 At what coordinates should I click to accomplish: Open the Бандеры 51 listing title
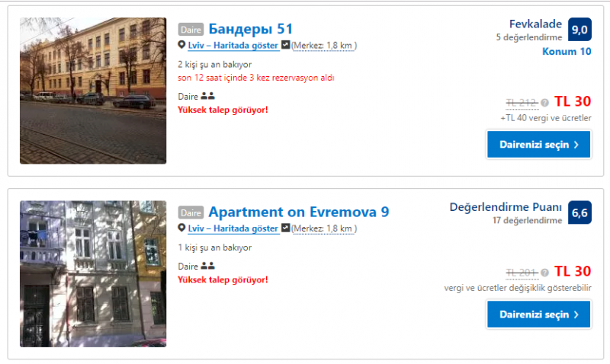coord(251,29)
